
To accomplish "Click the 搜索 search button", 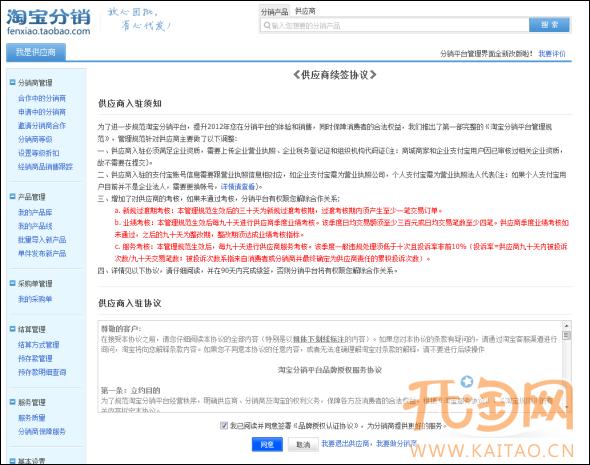I will click(x=549, y=25).
